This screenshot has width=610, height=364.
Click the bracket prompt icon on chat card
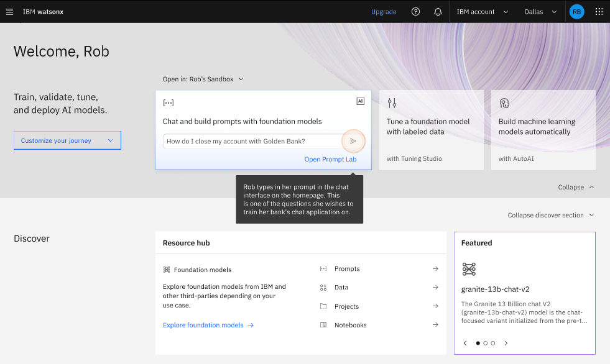(x=168, y=102)
